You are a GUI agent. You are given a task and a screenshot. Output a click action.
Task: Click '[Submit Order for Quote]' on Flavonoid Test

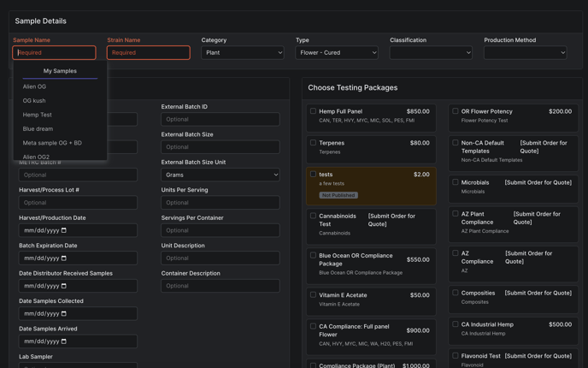(538, 356)
